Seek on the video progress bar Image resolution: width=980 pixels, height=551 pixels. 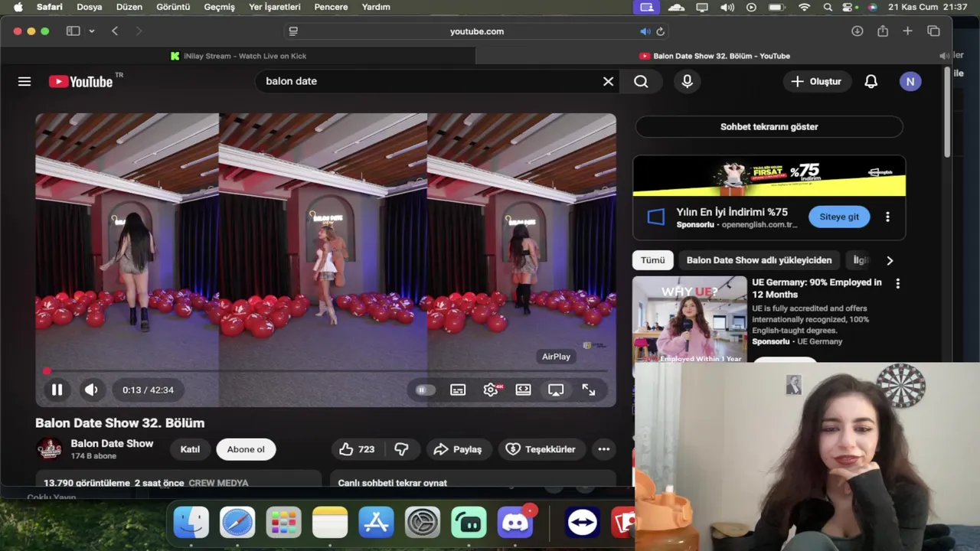point(325,371)
